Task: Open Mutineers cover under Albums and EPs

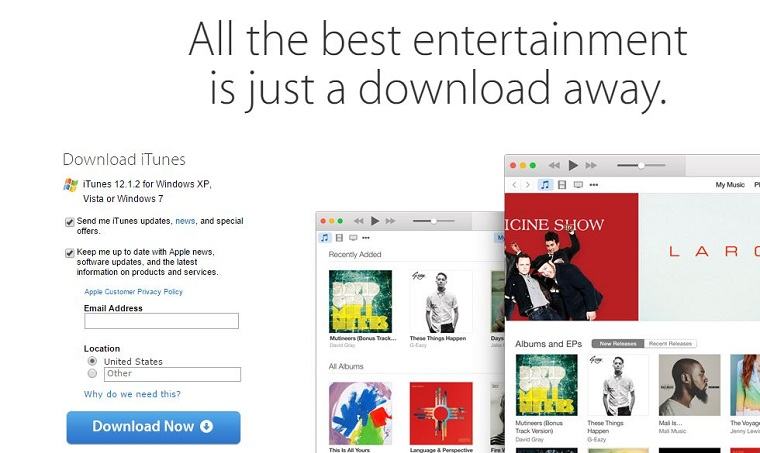Action: tap(546, 385)
